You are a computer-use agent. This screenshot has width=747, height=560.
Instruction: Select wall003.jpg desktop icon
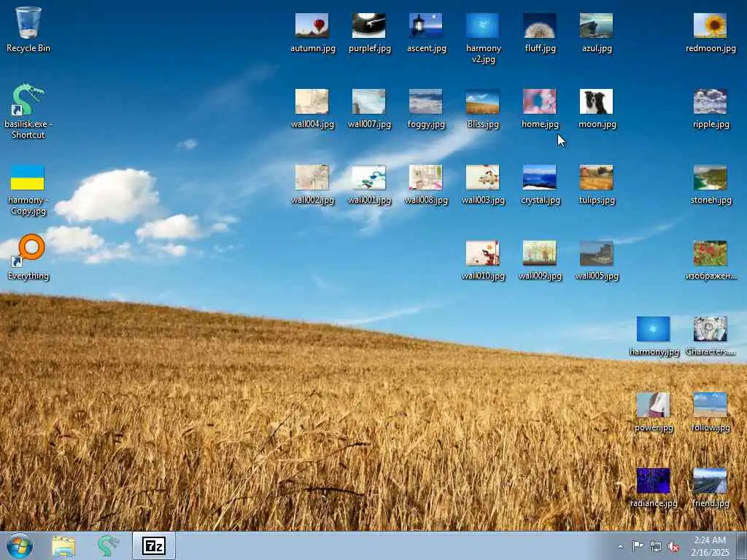(483, 184)
